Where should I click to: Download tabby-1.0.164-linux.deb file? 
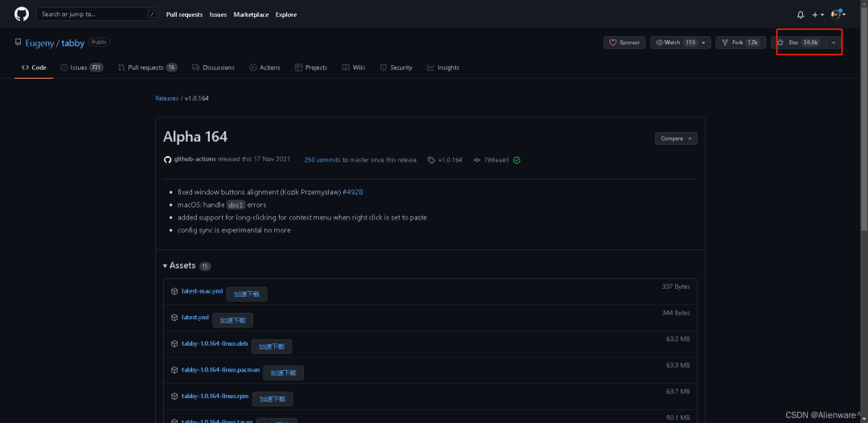[215, 343]
